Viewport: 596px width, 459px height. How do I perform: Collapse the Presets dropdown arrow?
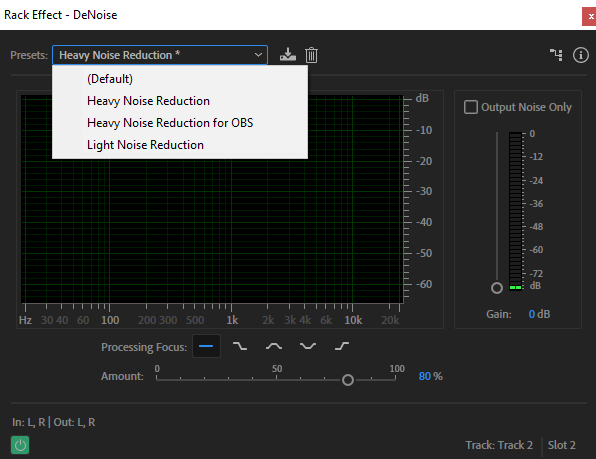[x=258, y=55]
